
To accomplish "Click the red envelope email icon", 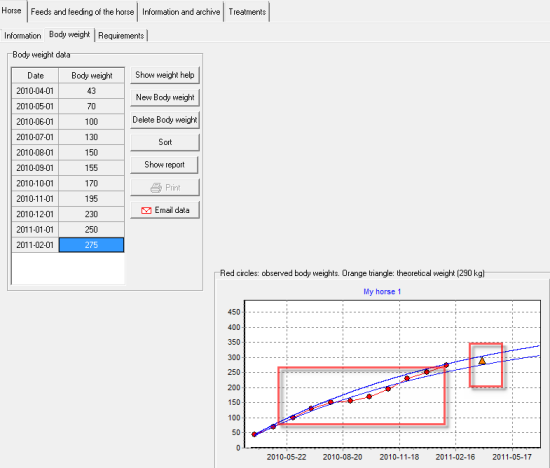I will 146,210.
